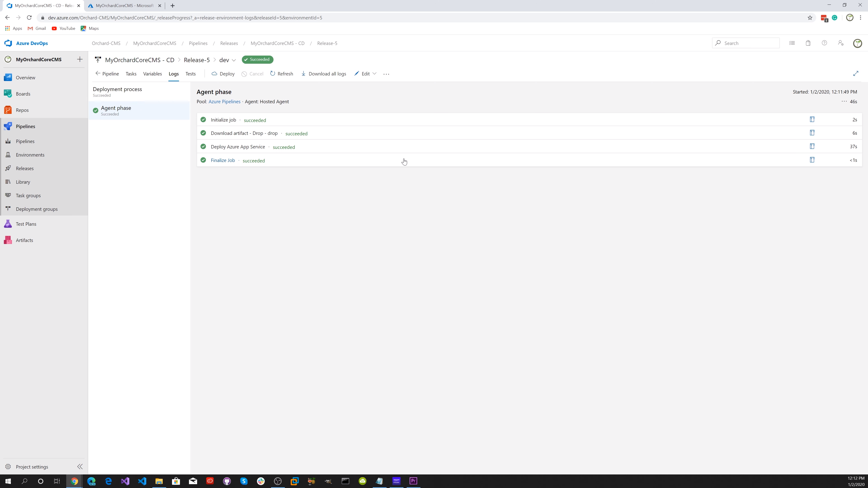Click the Search input field
The height and width of the screenshot is (488, 868).
click(746, 43)
